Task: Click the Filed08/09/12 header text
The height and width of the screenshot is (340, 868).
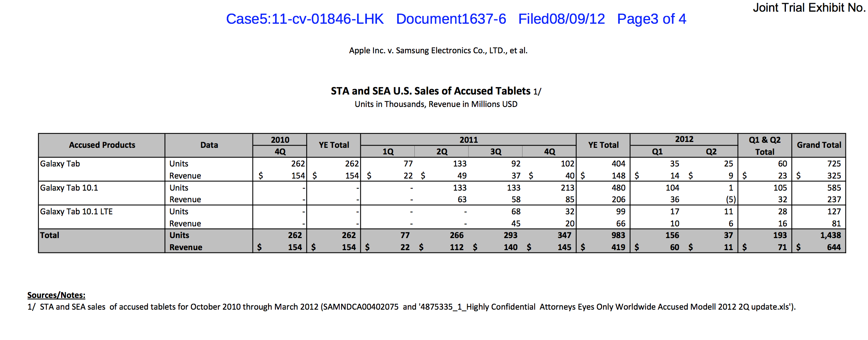Action: click(561, 19)
